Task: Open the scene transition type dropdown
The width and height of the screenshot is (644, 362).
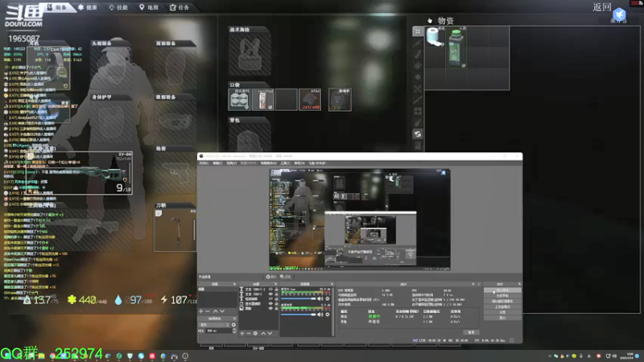Action: pos(214,325)
